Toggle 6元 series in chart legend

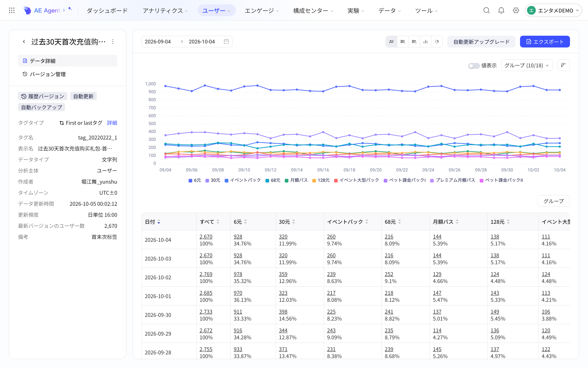(x=195, y=180)
